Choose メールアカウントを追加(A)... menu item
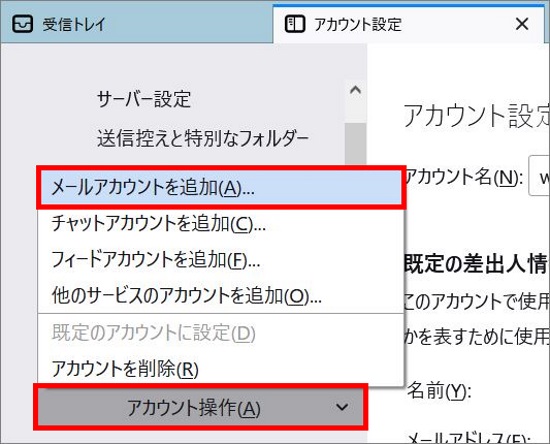Image resolution: width=550 pixels, height=444 pixels. coord(221,187)
